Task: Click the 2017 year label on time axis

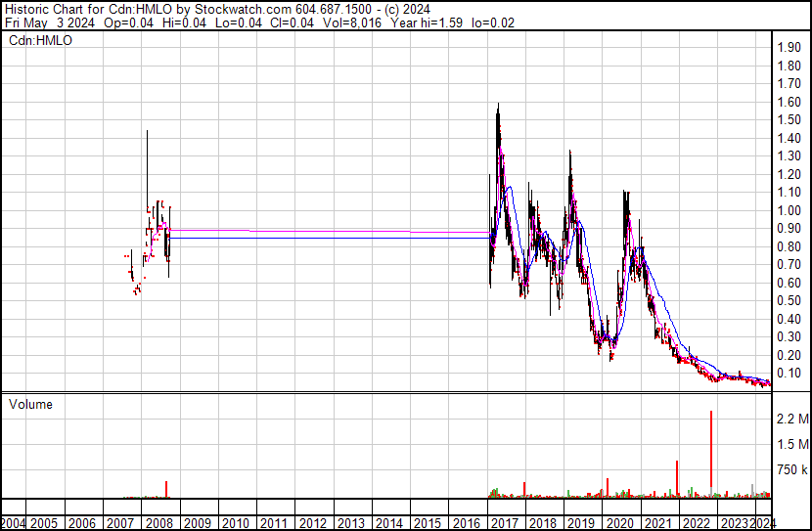Action: click(x=505, y=523)
